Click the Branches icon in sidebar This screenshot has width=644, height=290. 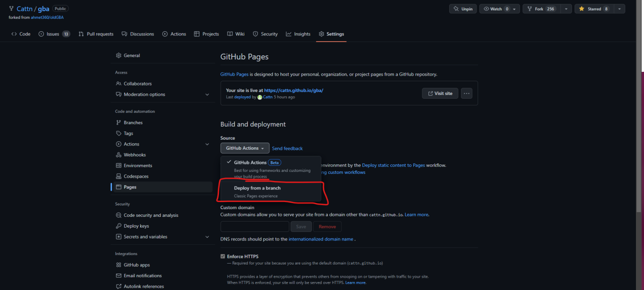coord(119,122)
